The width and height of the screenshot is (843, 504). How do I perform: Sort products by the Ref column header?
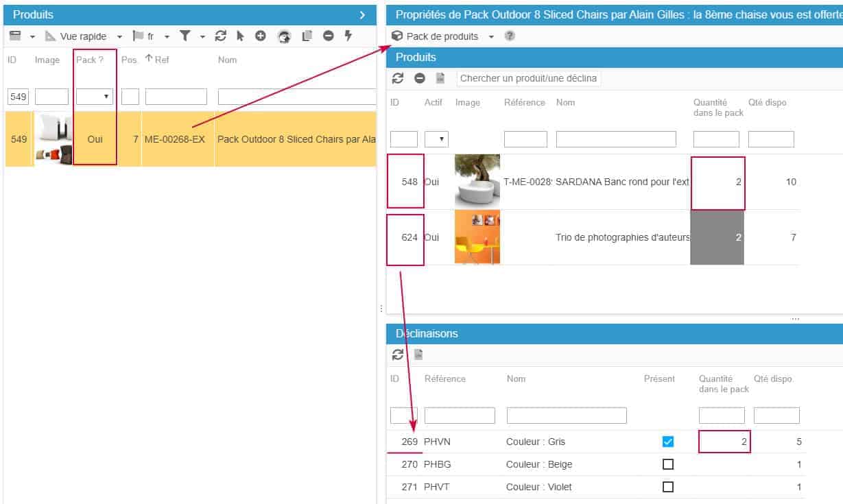pos(161,60)
